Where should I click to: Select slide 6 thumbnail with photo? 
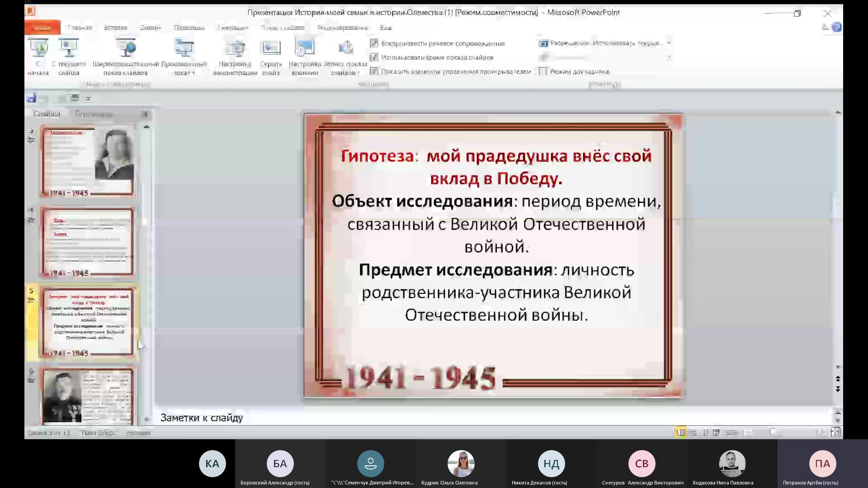(x=87, y=395)
